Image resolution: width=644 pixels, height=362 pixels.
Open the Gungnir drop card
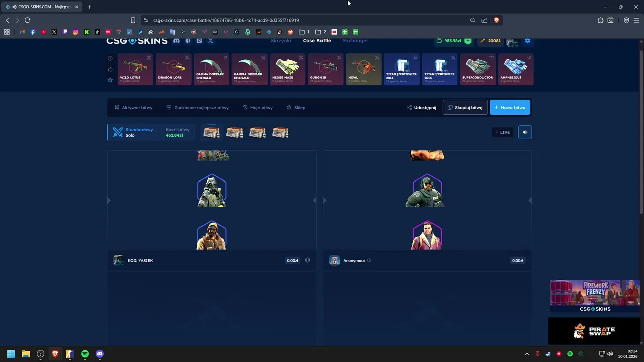326,69
